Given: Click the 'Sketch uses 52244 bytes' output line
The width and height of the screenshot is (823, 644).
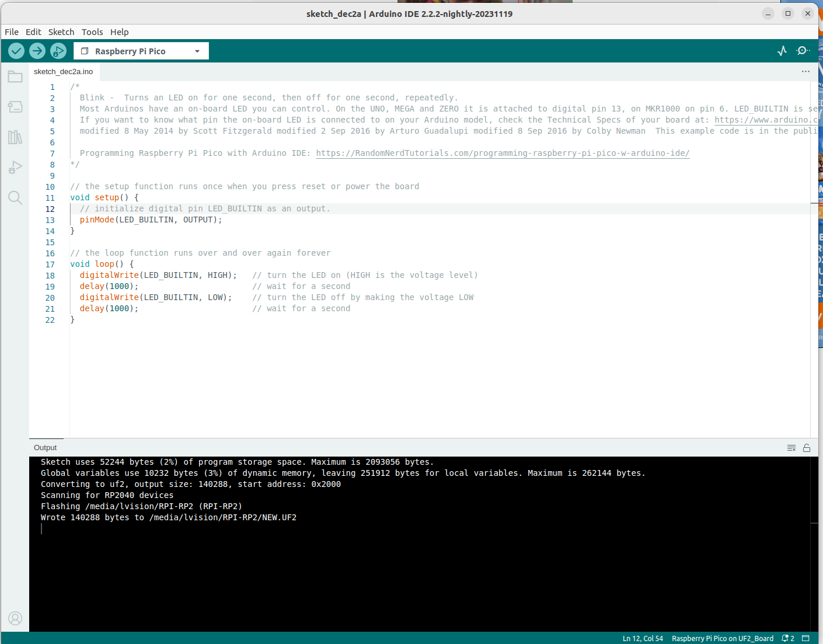Looking at the screenshot, I should (238, 462).
